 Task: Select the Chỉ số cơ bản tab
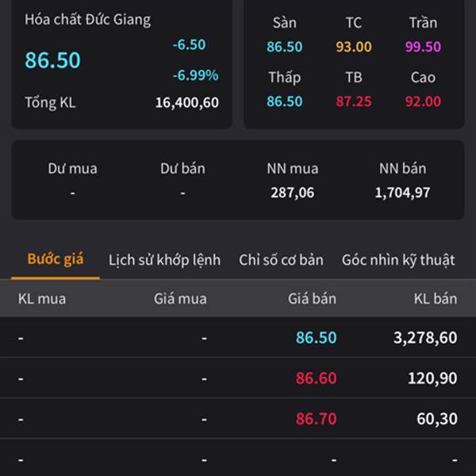pos(281,259)
